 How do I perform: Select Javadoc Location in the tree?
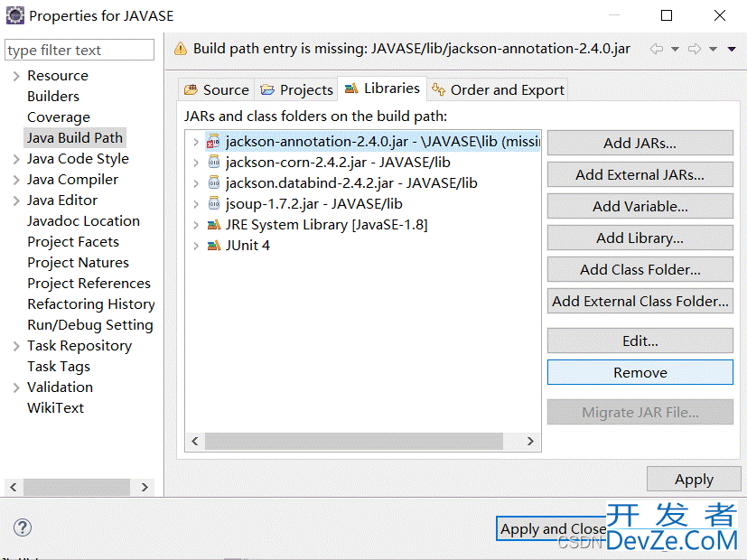pos(83,221)
